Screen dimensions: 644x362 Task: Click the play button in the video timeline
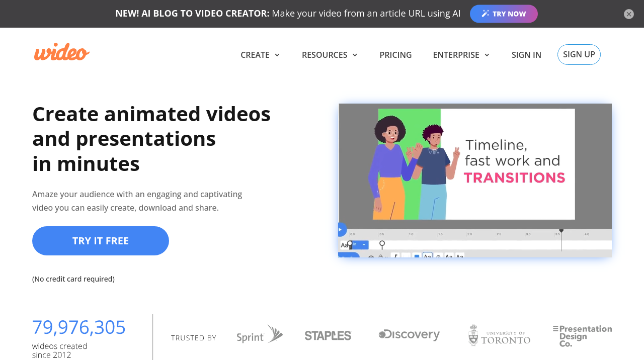[341, 230]
